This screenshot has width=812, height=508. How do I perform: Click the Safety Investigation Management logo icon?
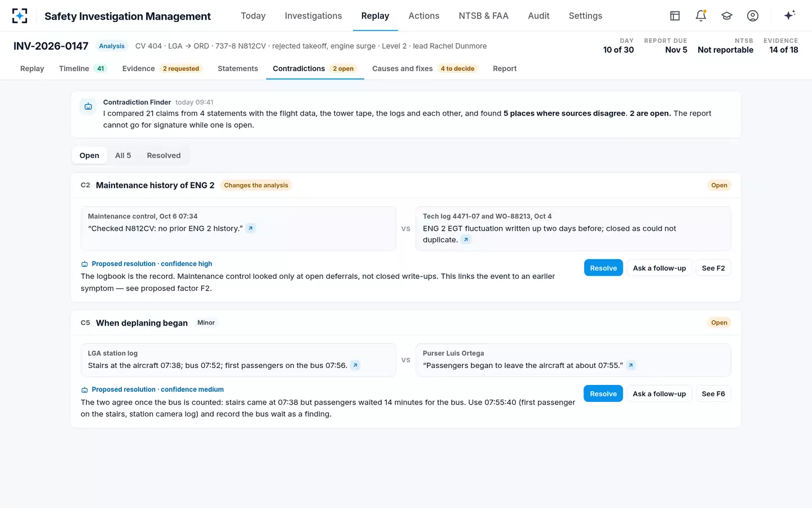click(x=20, y=16)
